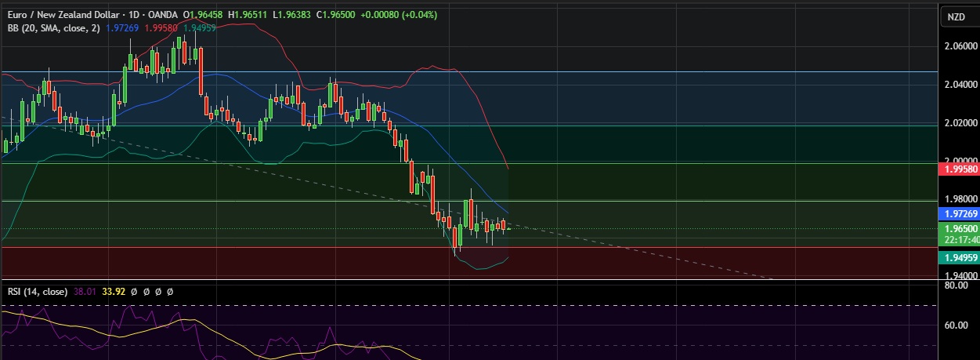Screen dimensions: 980x360
Task: Click the blue 1.97269 price axis label
Action: coord(958,213)
